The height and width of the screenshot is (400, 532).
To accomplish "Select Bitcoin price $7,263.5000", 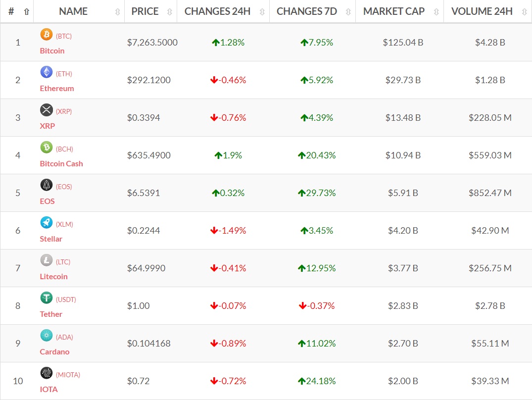I will [x=152, y=43].
